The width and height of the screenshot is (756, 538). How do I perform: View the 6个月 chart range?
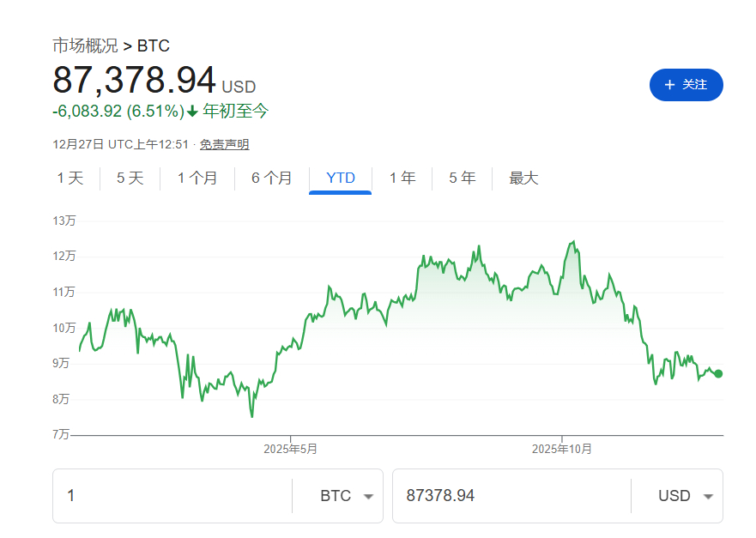[x=270, y=178]
